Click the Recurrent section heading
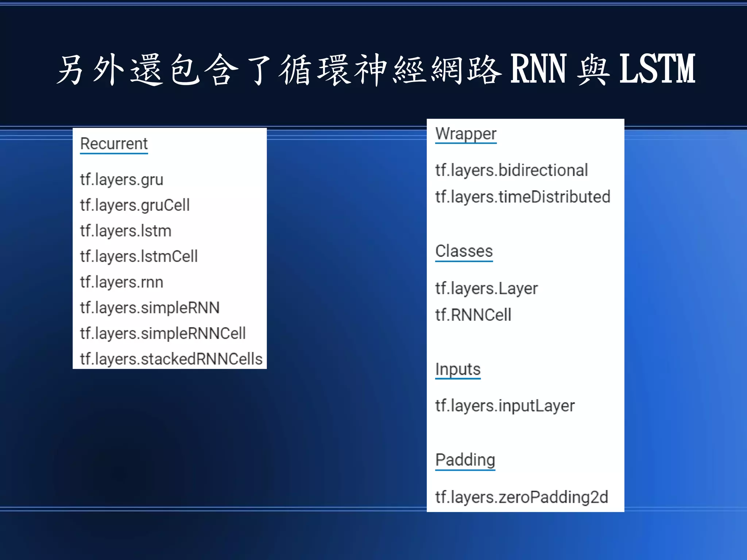Viewport: 747px width, 560px height. 114,144
